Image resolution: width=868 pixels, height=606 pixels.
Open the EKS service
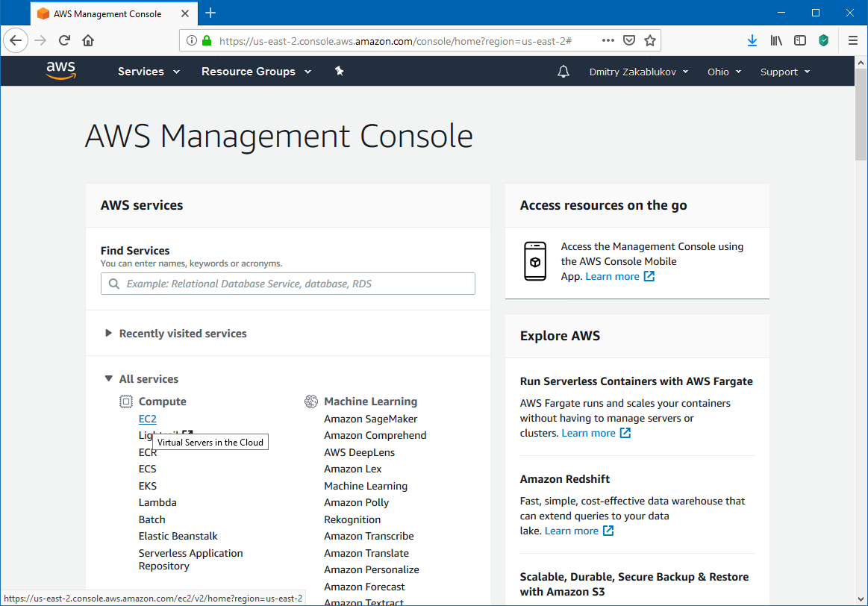coord(147,486)
